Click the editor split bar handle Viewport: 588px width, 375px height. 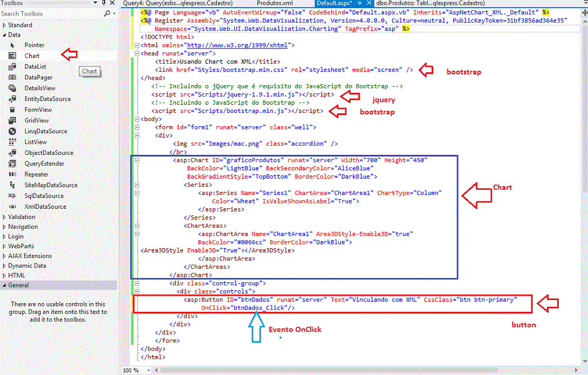584,12
